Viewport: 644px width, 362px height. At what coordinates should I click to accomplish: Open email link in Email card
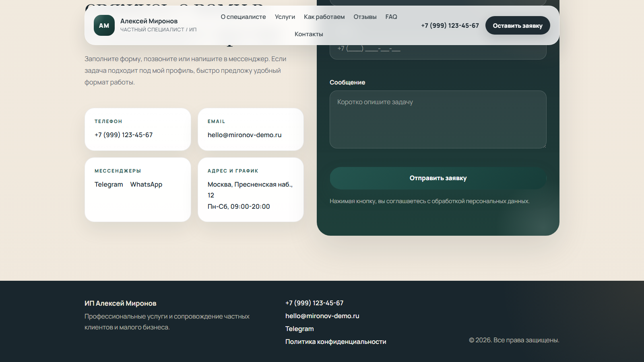pos(244,135)
